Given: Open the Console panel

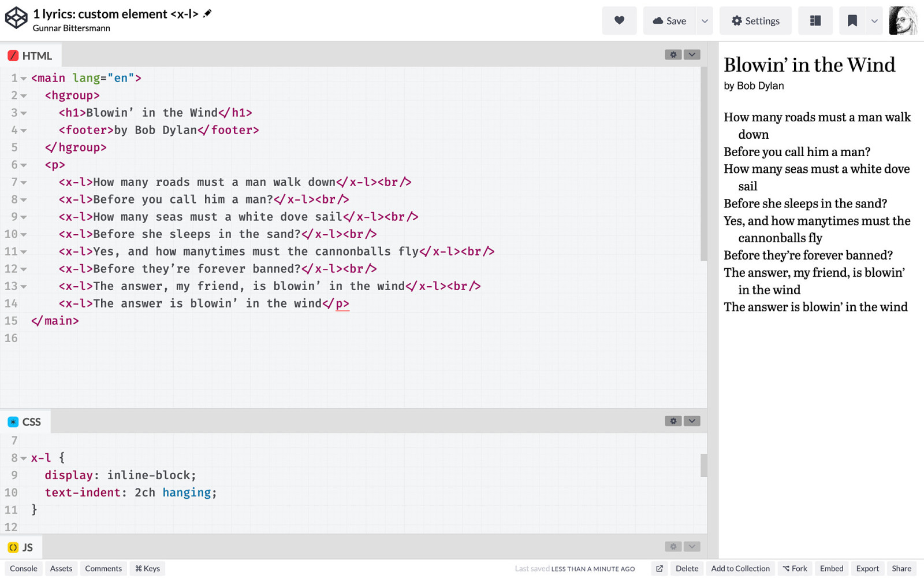Looking at the screenshot, I should tap(23, 569).
